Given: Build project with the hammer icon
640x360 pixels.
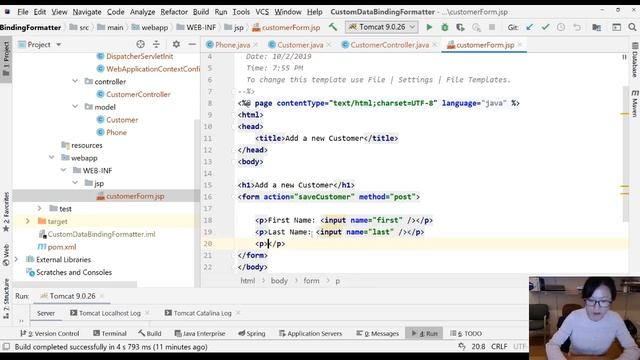Looking at the screenshot, I should click(333, 27).
